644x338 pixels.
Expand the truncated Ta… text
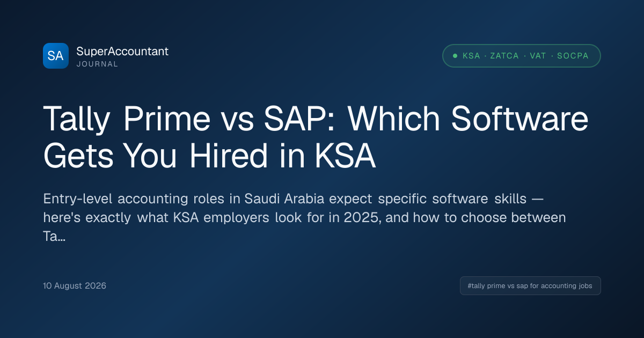(x=54, y=237)
